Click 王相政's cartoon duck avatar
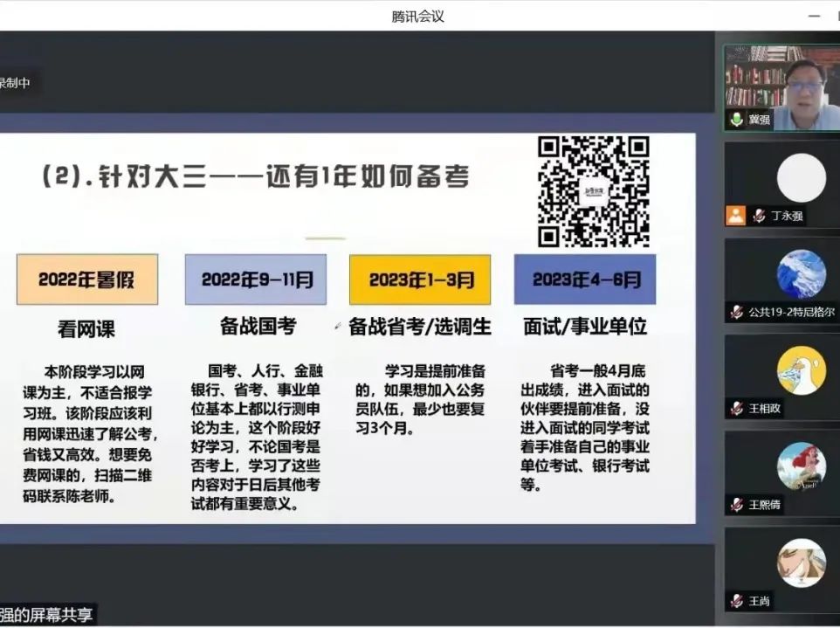Screen dimensions: 840x628 point(801,370)
